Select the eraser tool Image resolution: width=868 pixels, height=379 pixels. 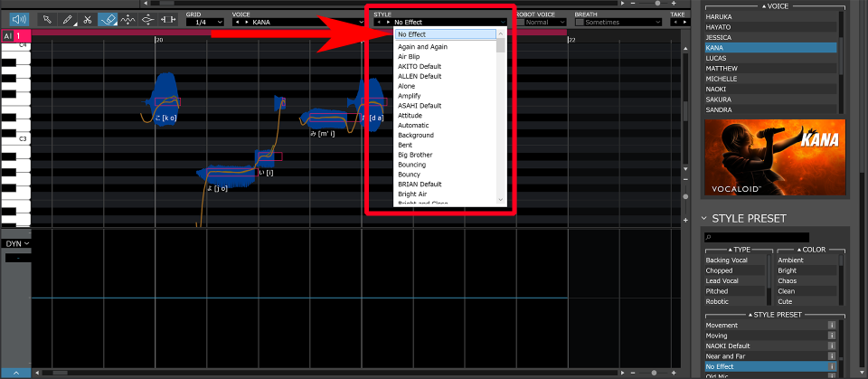(x=108, y=19)
